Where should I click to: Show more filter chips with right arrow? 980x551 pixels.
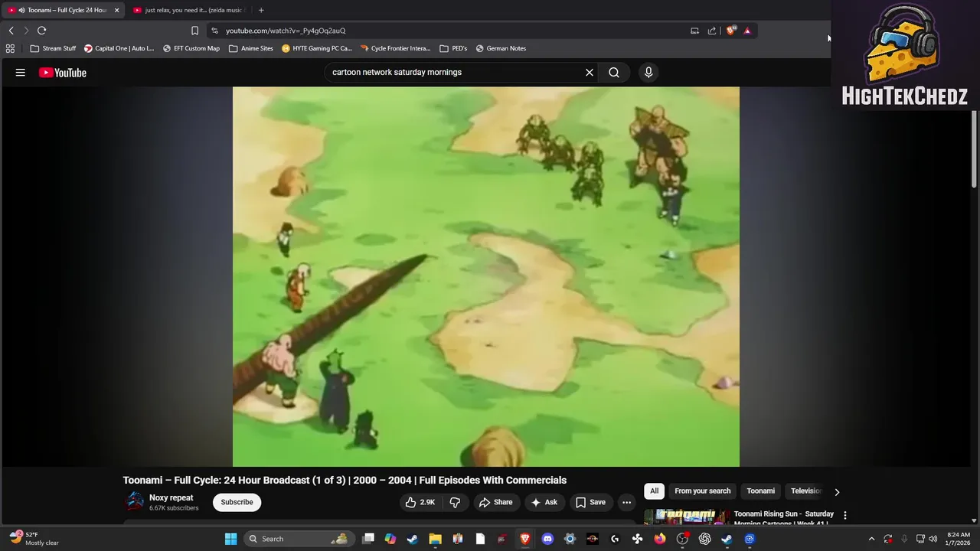point(837,491)
